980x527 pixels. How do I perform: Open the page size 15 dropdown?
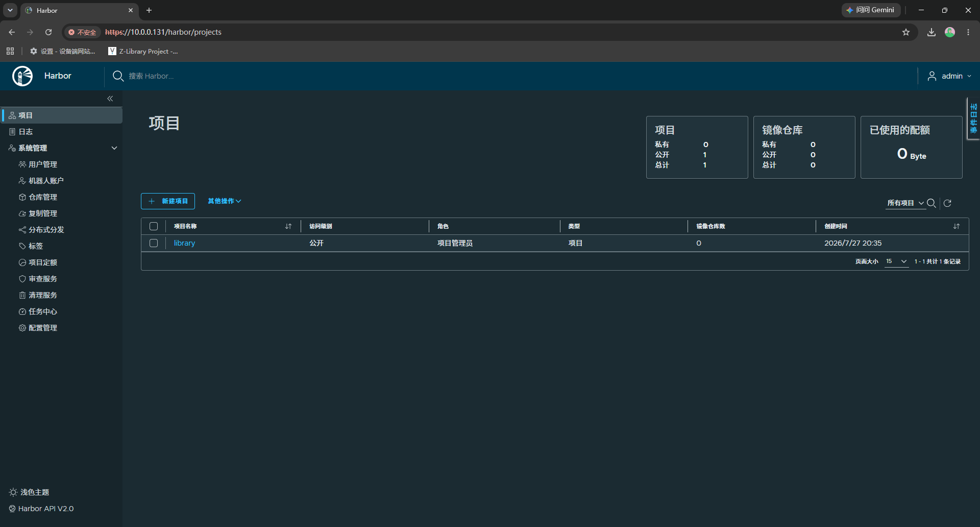(896, 261)
